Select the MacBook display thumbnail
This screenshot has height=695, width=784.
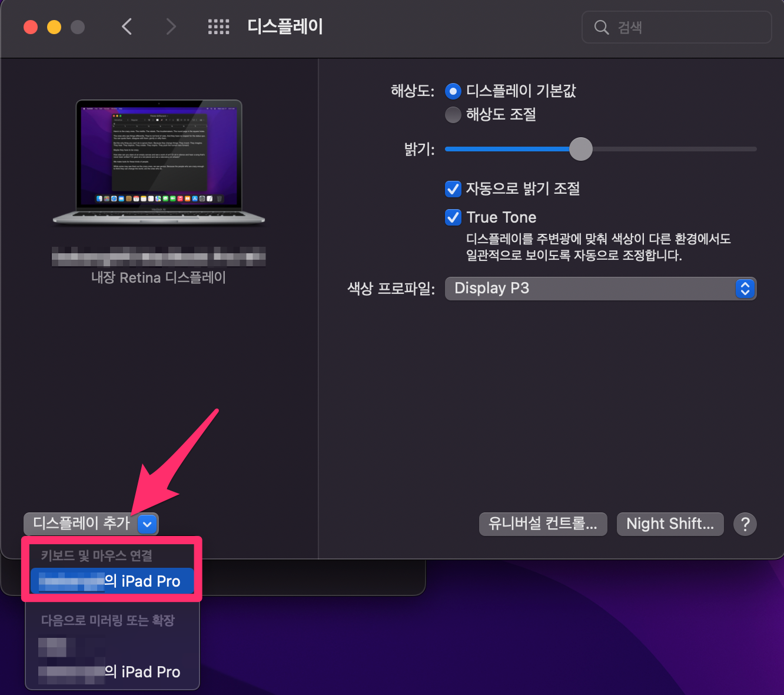pos(159,163)
